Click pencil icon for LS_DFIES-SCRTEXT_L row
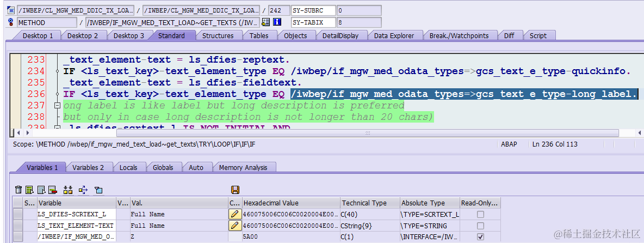644x243 pixels. [x=234, y=214]
